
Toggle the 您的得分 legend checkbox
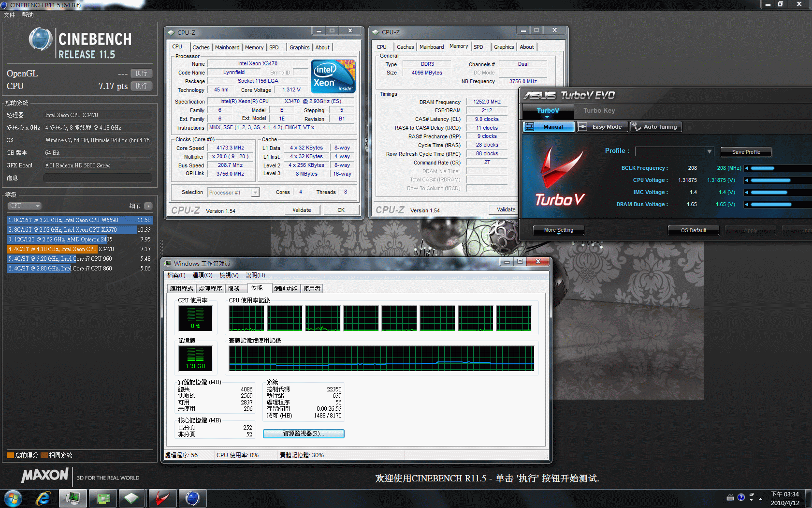(x=10, y=455)
